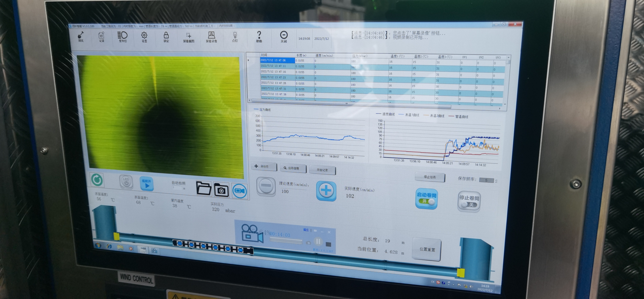Click the 任务信息 task info button
The height and width of the screenshot is (299, 644).
(293, 168)
